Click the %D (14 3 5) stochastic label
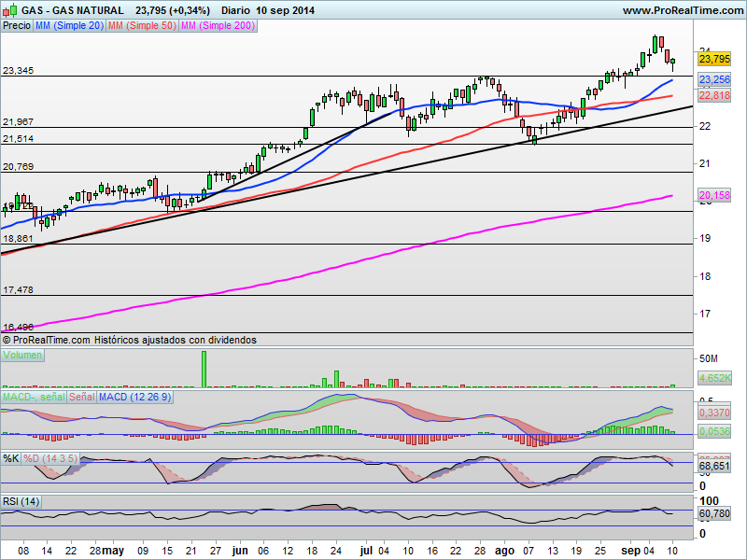 (x=50, y=458)
